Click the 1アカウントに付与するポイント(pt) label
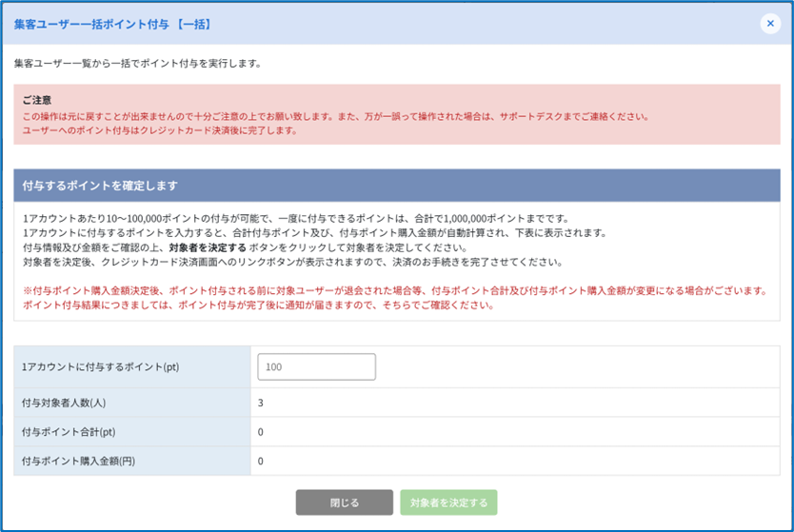Image resolution: width=794 pixels, height=532 pixels. click(93, 366)
